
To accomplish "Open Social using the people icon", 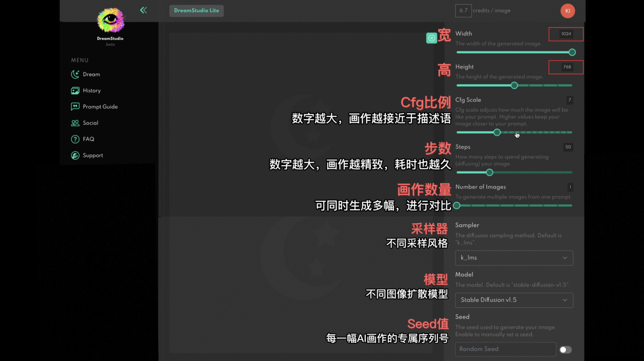I will pos(75,123).
